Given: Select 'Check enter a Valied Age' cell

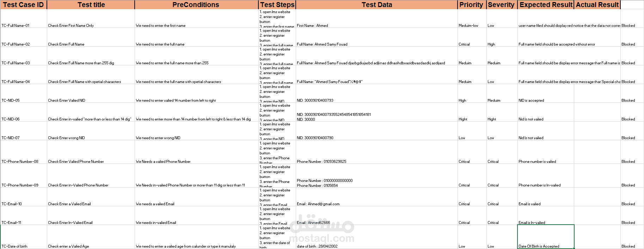Looking at the screenshot, I should pos(91,237).
